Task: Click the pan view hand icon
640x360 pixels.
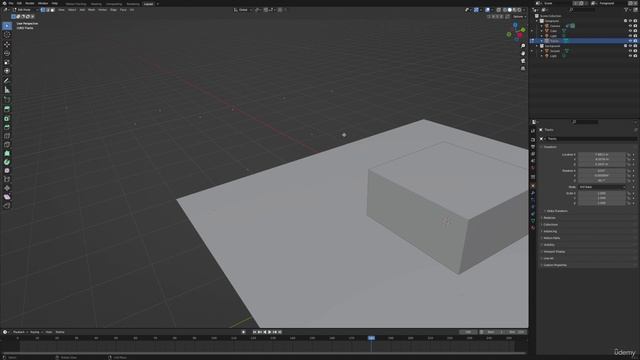Action: 523,53
